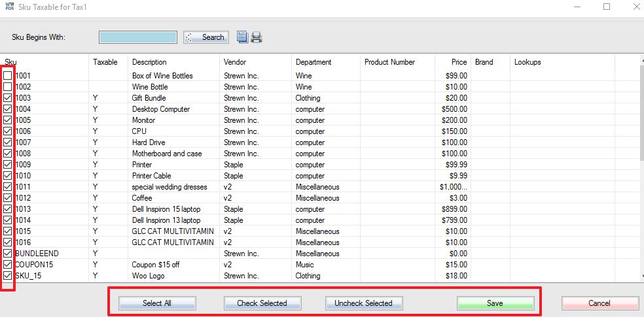Select the CPU description cell
This screenshot has height=317, width=644.
(x=139, y=131)
